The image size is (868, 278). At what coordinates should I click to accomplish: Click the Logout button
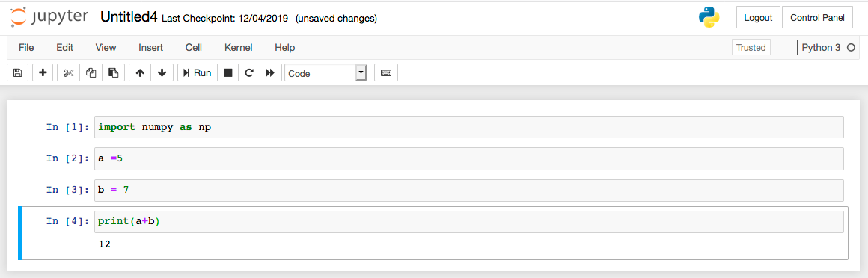click(758, 17)
